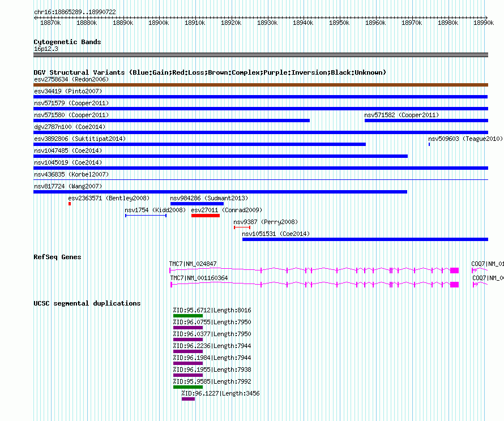
Task: Select the 18990k ruler tick label
Action: [x=484, y=23]
